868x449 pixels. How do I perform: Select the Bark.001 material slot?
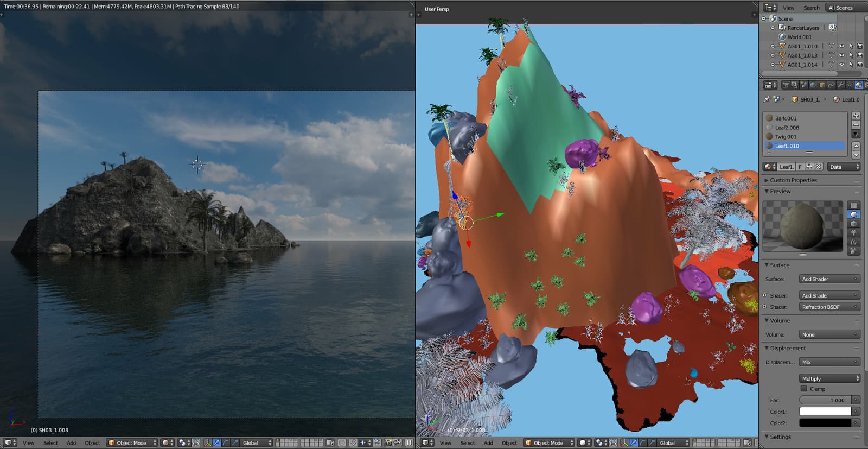(x=805, y=118)
